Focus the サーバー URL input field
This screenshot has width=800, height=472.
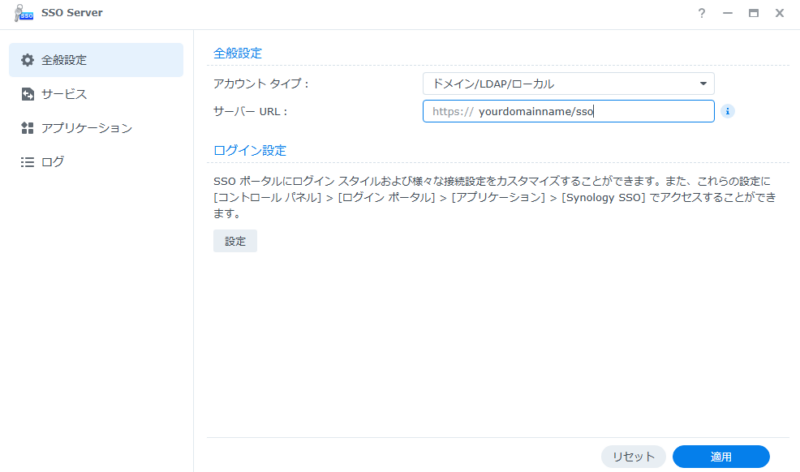pos(568,111)
